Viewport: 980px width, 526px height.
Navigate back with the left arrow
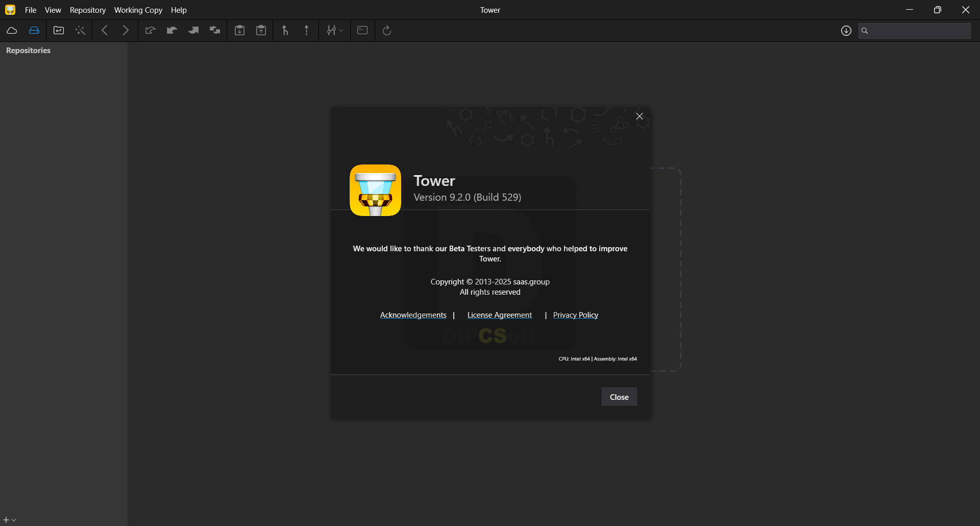pyautogui.click(x=105, y=31)
